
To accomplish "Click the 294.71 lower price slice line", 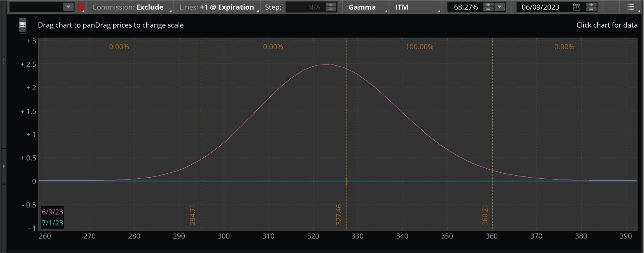I will 200,133.
